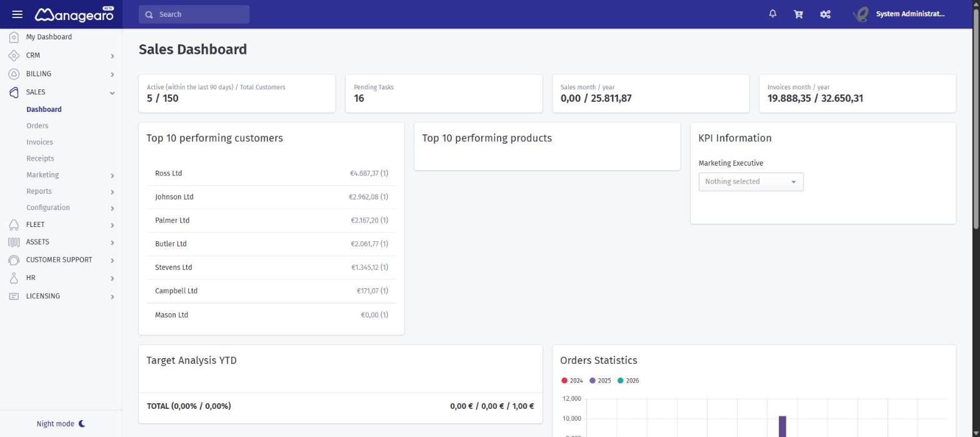This screenshot has height=437, width=980.
Task: Click the Fleet sidebar icon
Action: 14,224
